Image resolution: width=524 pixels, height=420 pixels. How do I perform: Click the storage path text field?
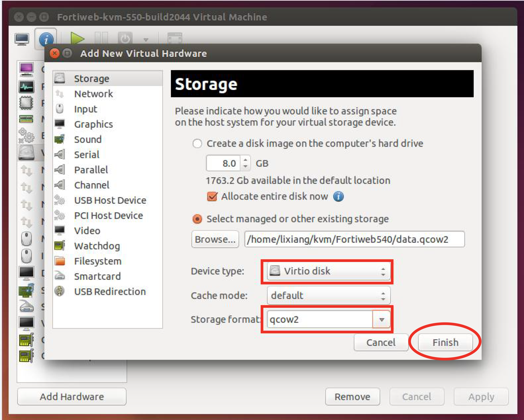click(x=354, y=239)
